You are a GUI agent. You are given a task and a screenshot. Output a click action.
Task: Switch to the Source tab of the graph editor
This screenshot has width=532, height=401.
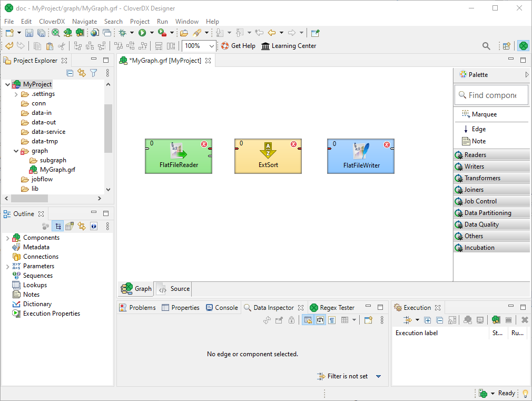174,289
